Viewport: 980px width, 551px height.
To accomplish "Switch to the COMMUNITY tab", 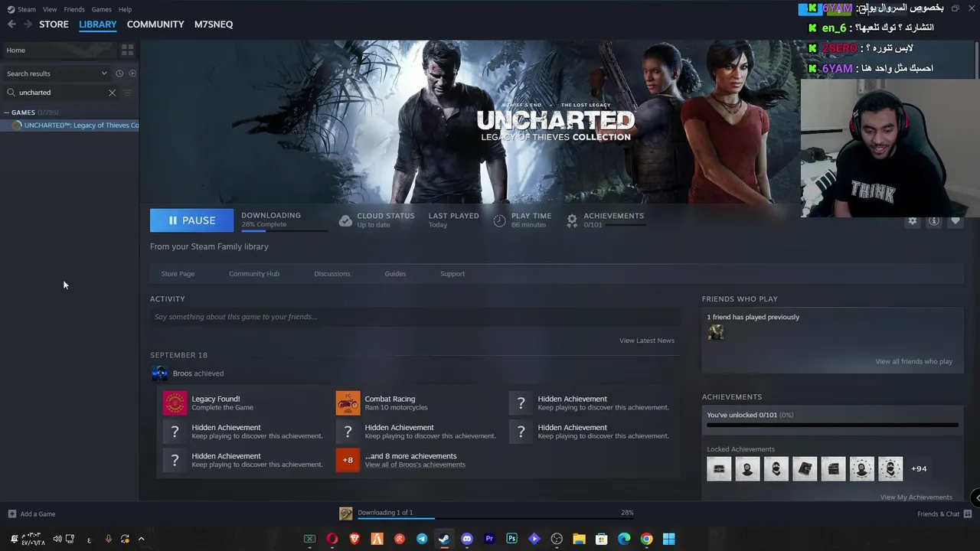I will coord(155,24).
